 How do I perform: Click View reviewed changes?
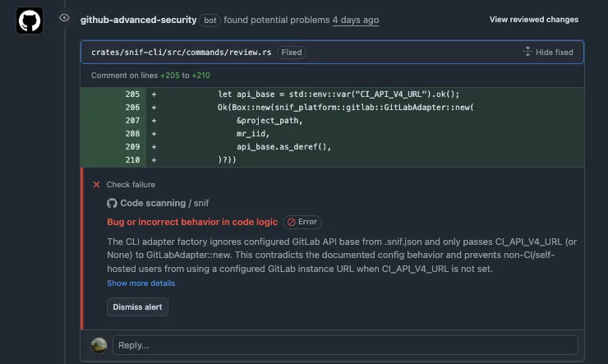[533, 20]
